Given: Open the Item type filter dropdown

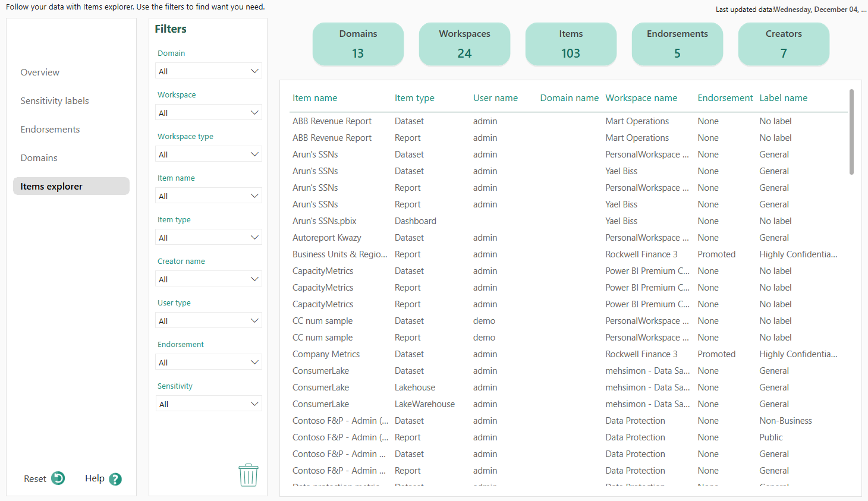Looking at the screenshot, I should click(208, 238).
